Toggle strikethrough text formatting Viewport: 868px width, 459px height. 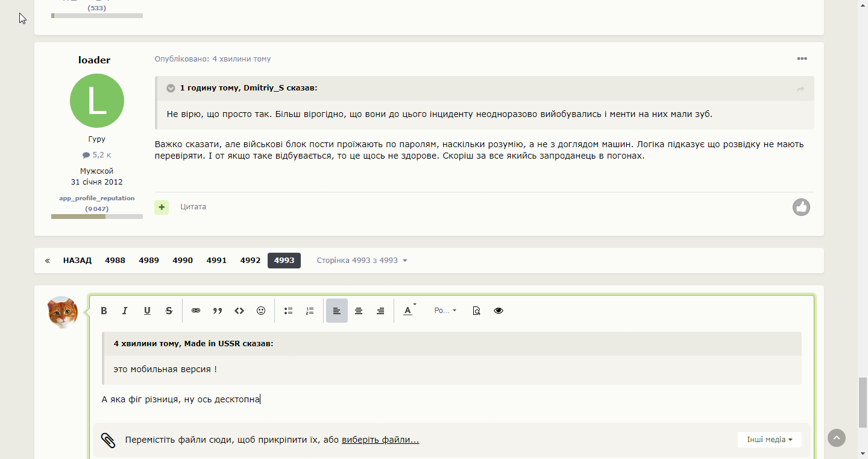tap(169, 311)
